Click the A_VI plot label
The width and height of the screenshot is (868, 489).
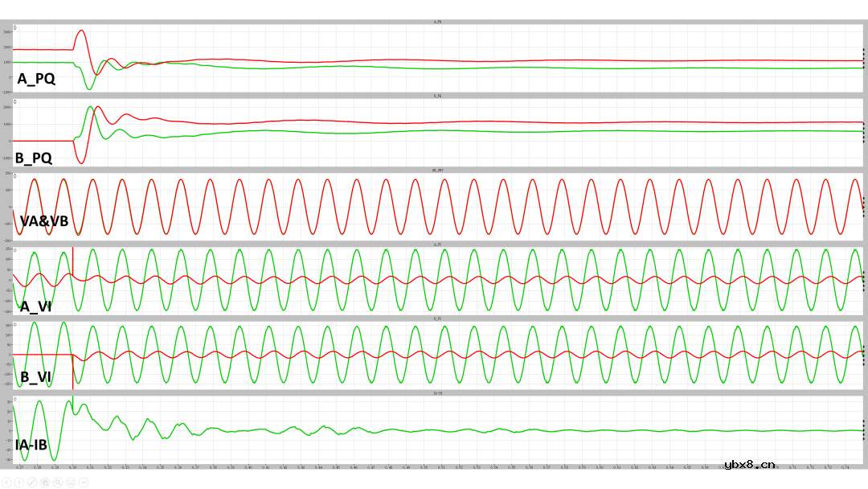point(35,306)
